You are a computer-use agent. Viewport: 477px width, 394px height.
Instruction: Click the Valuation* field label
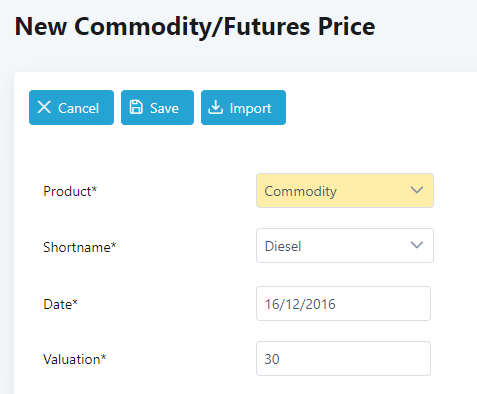click(75, 359)
